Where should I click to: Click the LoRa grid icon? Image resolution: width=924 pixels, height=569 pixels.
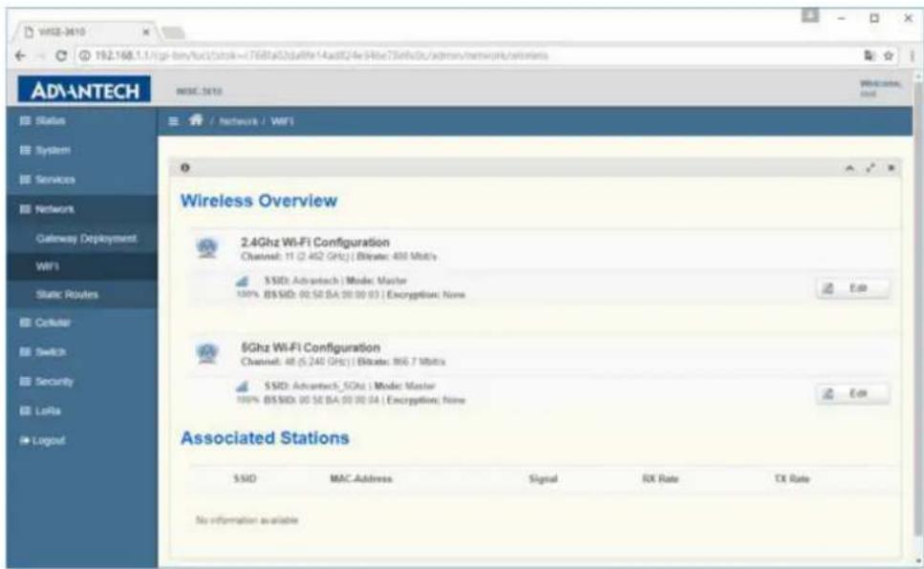click(x=25, y=411)
